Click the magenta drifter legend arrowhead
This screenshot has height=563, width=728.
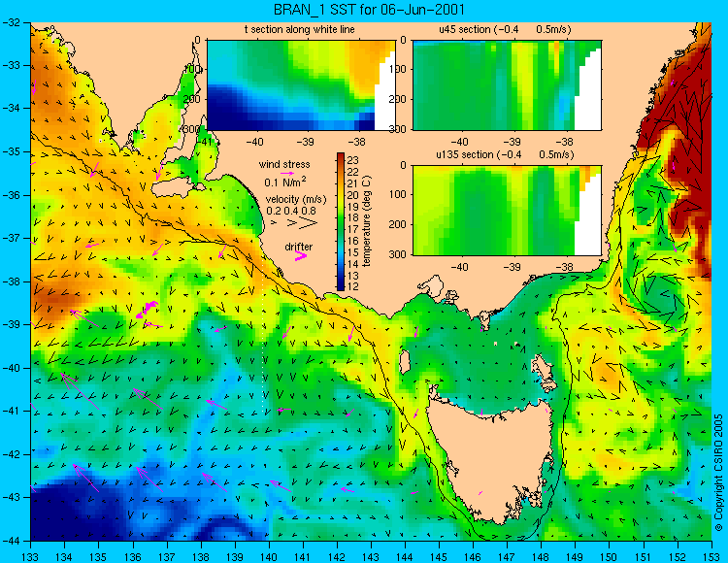pyautogui.click(x=301, y=255)
